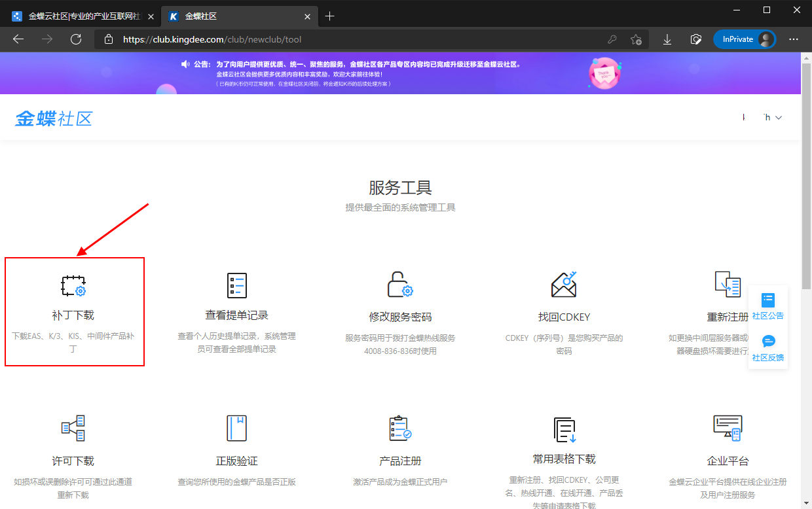The image size is (812, 509).
Task: Open the 补丁下载 patch download icon
Action: tap(73, 286)
